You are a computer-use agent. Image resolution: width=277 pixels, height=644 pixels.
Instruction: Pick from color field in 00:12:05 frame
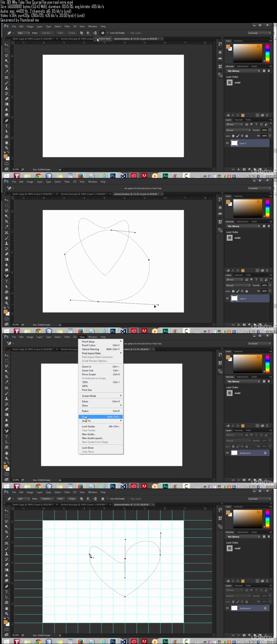(x=248, y=519)
